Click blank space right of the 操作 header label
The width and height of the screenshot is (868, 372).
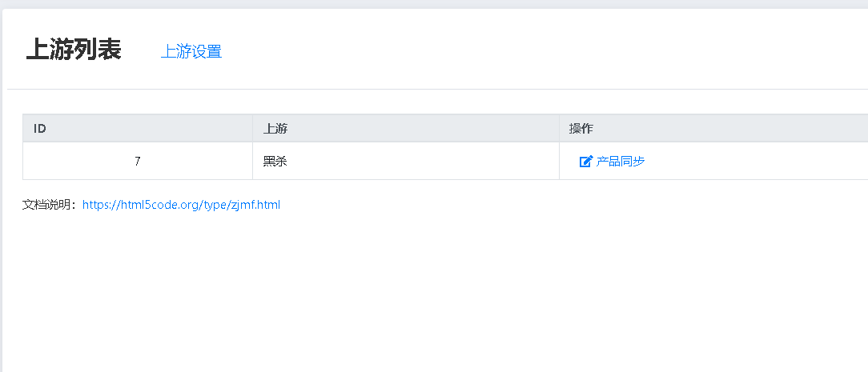731,128
